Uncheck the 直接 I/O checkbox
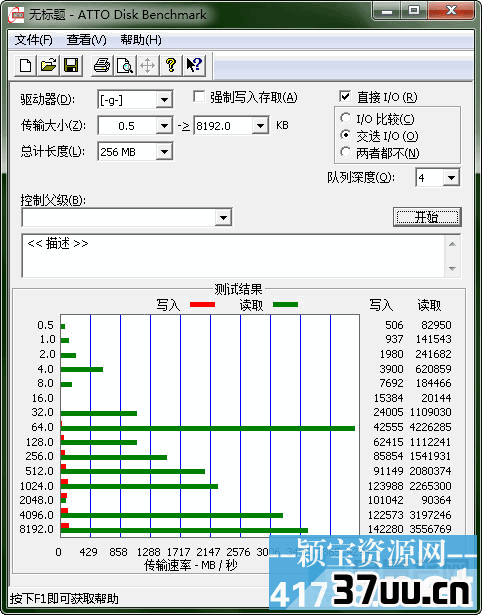 pyautogui.click(x=345, y=96)
